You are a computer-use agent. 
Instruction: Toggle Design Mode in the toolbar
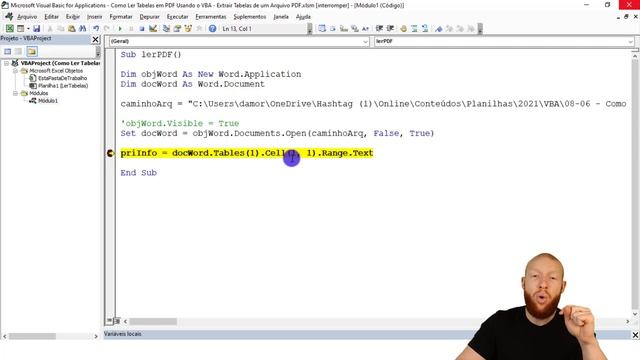pos(153,29)
